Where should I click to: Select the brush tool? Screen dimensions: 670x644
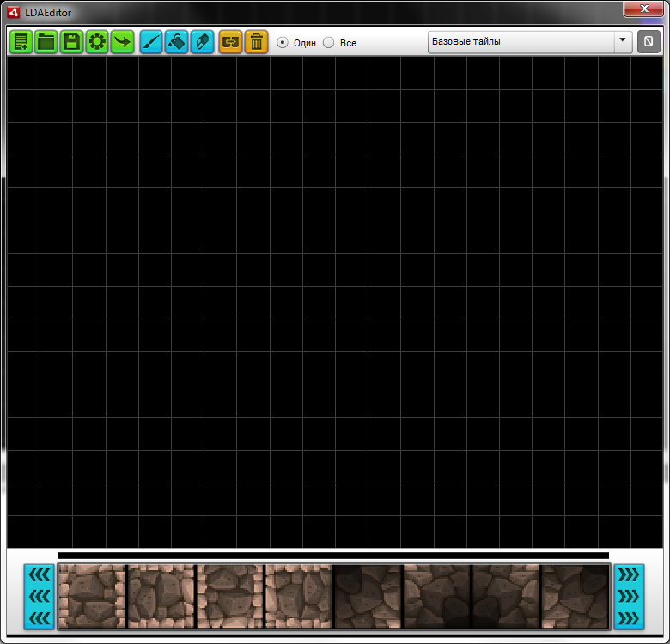click(x=151, y=42)
